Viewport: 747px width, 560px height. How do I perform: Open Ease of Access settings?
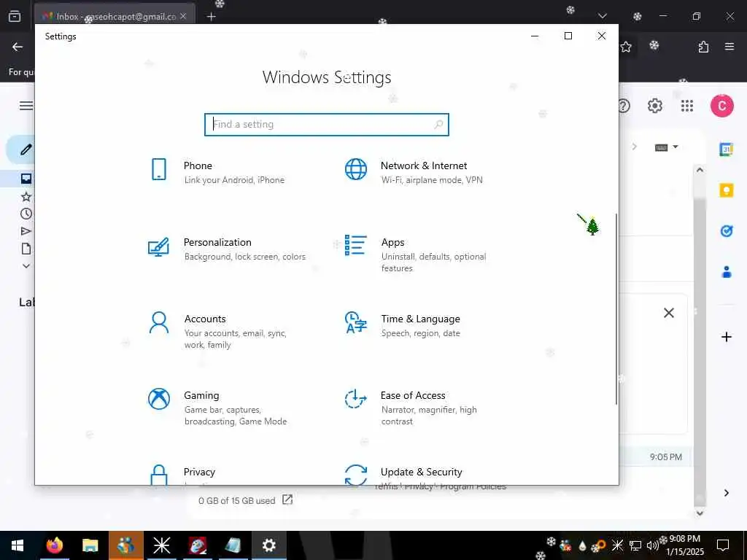[411, 408]
